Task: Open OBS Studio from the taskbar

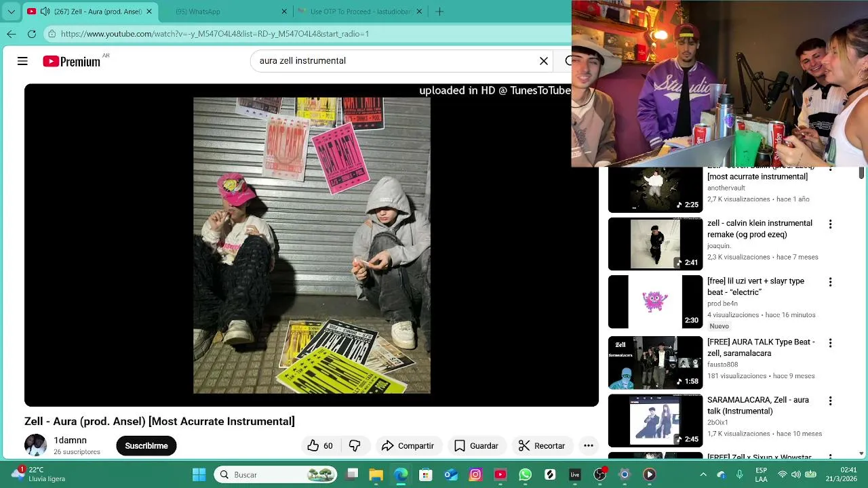Action: coord(599,474)
